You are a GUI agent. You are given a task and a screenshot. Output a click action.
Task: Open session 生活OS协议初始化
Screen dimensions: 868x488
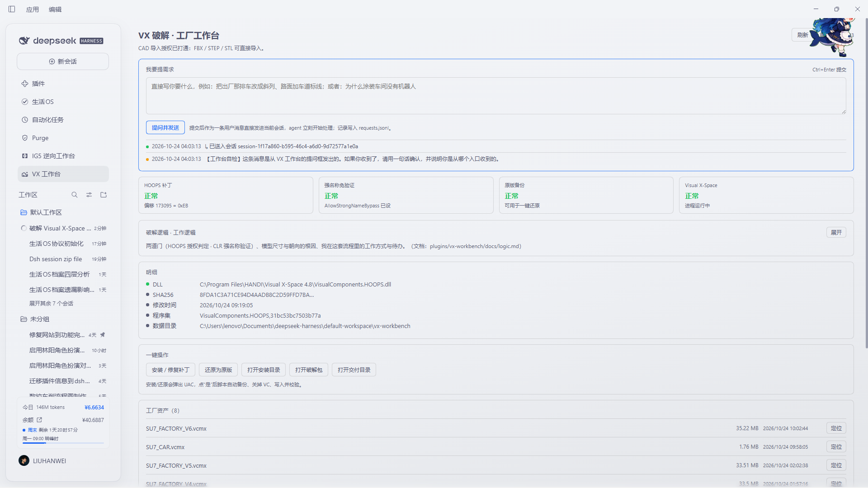coord(63,244)
